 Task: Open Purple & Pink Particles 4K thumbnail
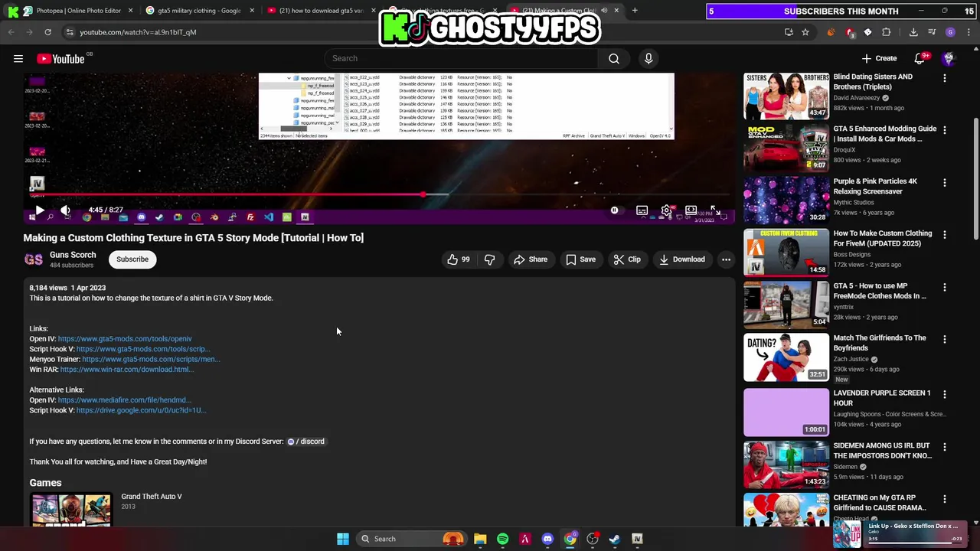786,200
